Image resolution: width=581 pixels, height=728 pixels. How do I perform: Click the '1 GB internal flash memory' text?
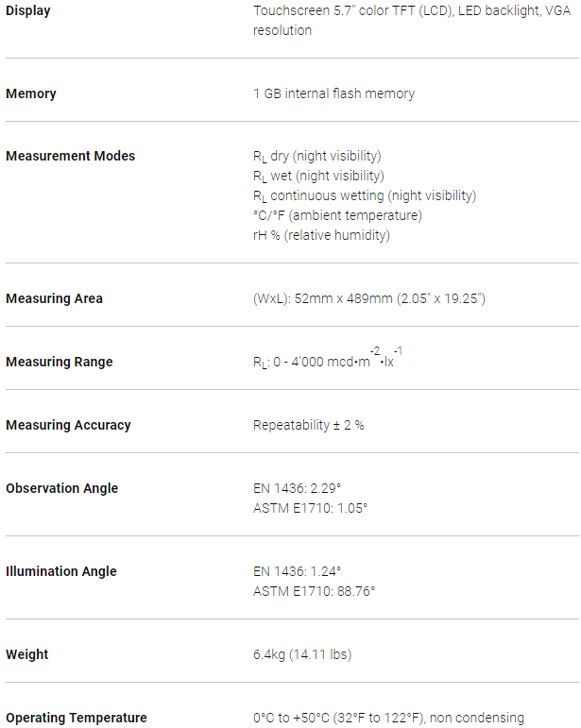(333, 93)
